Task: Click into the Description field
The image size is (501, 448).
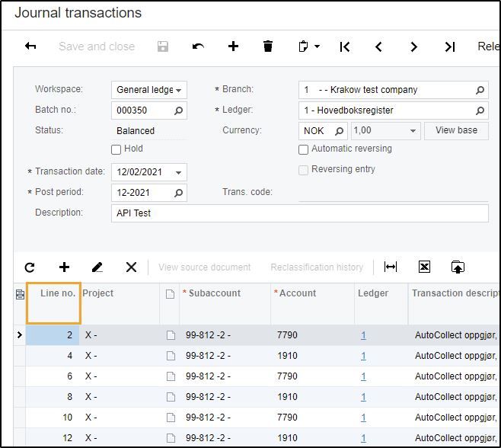Action: [299, 213]
